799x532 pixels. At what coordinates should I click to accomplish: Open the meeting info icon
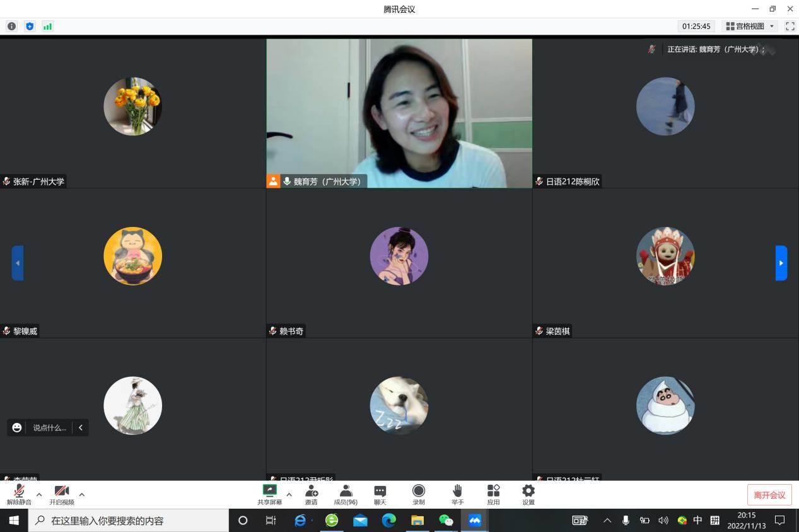click(11, 26)
